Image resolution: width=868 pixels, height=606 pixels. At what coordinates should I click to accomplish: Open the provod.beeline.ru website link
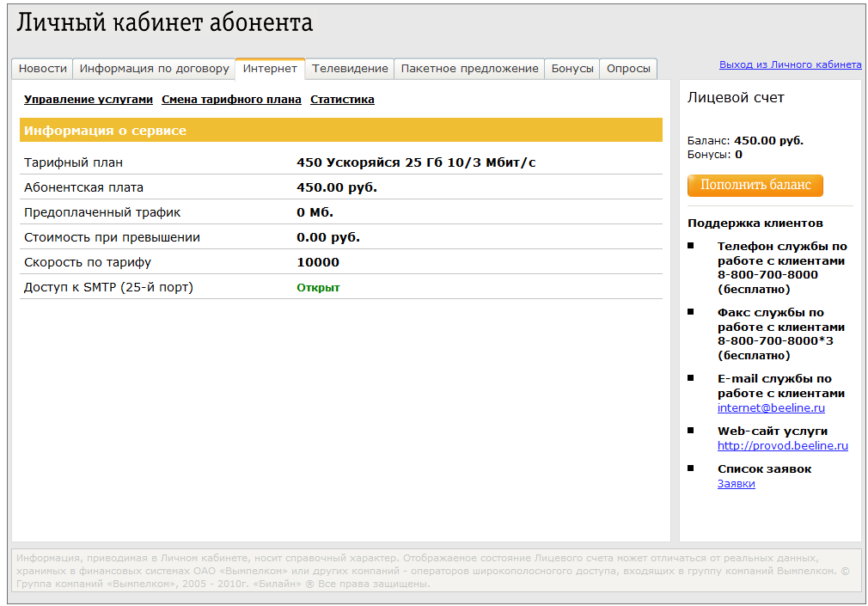pos(782,446)
